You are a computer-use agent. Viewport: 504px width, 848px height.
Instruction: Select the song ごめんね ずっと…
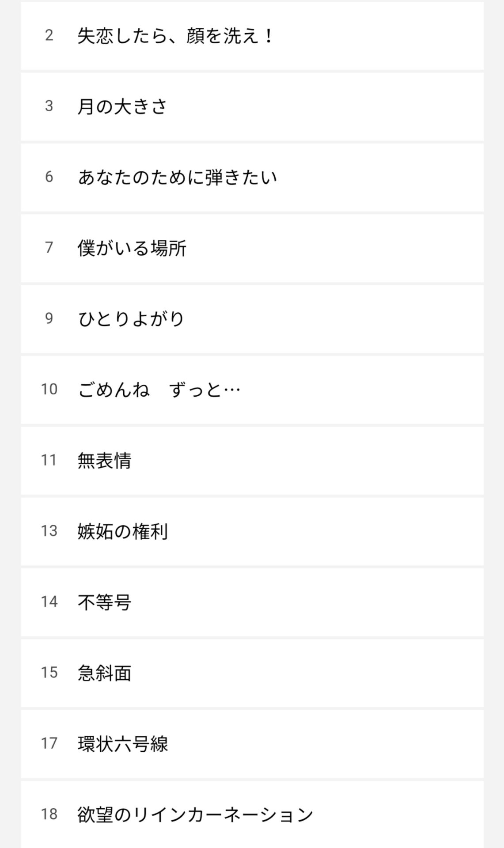point(159,390)
